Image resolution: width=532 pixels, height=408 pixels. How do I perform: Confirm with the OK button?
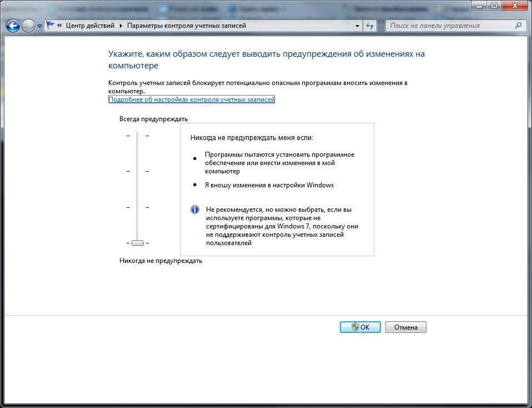coord(360,327)
